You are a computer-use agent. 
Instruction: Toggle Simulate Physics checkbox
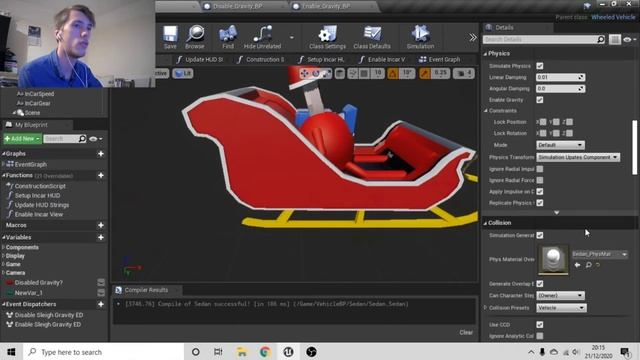(x=540, y=66)
